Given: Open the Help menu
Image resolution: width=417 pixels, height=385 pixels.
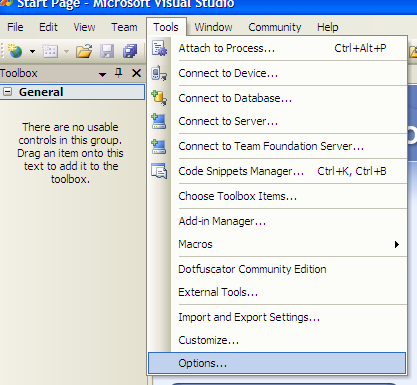Looking at the screenshot, I should (x=328, y=27).
